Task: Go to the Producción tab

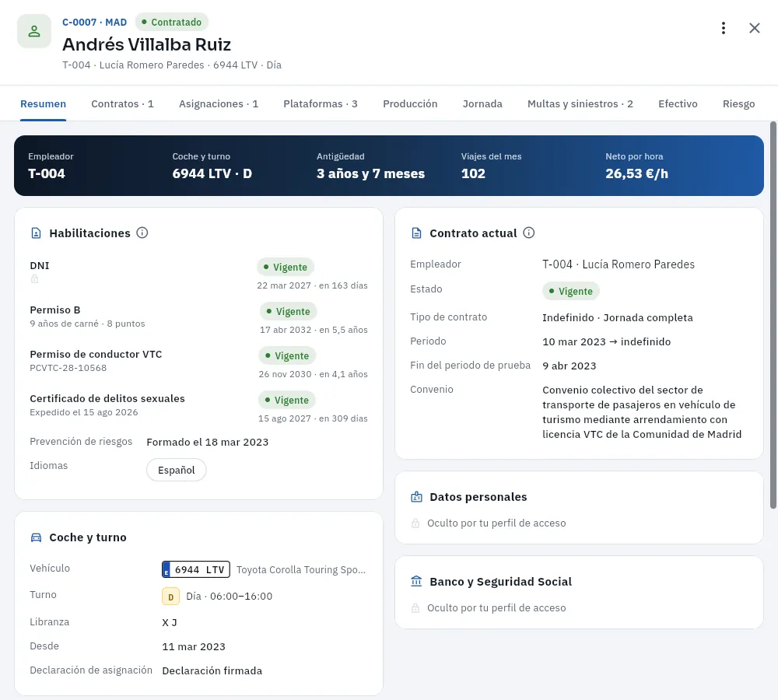Action: coord(410,103)
